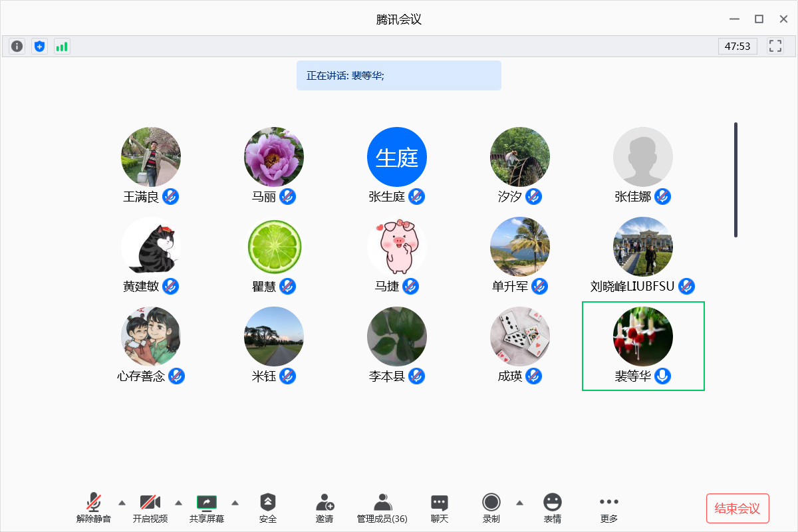Start recording with 录制
Screen dimensions: 798x532
[491, 509]
